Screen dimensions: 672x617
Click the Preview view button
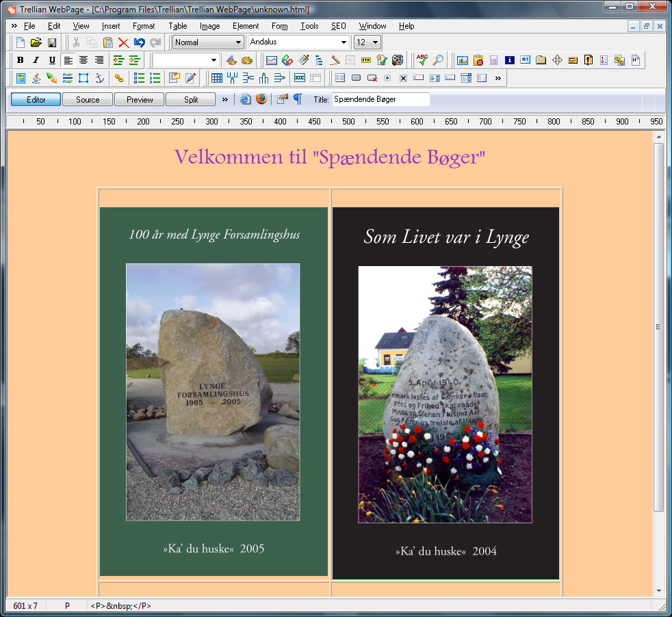click(x=140, y=100)
